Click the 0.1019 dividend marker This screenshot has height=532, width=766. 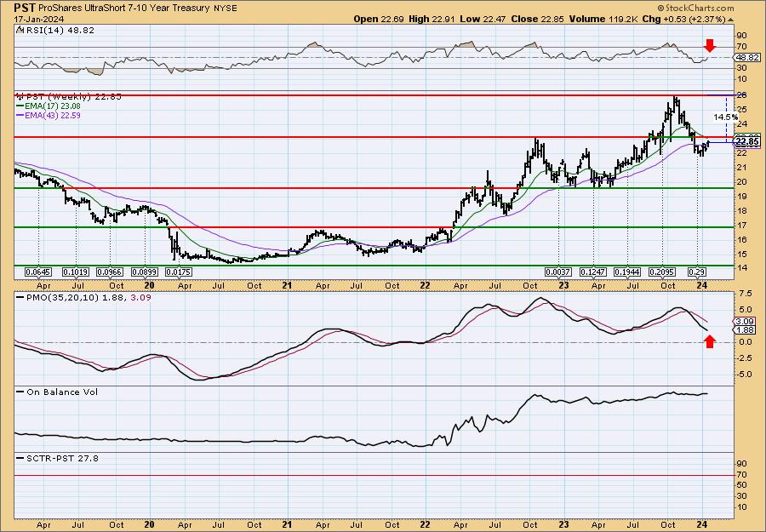[76, 272]
